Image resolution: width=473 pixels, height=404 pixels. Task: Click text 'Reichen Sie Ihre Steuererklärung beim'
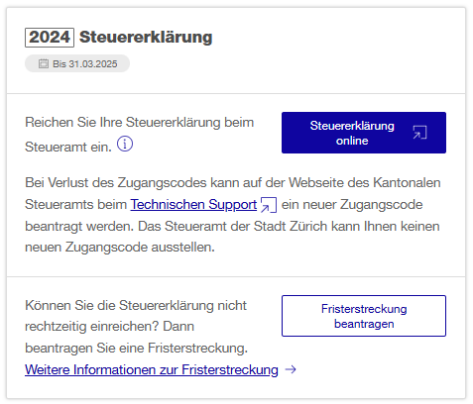(139, 122)
